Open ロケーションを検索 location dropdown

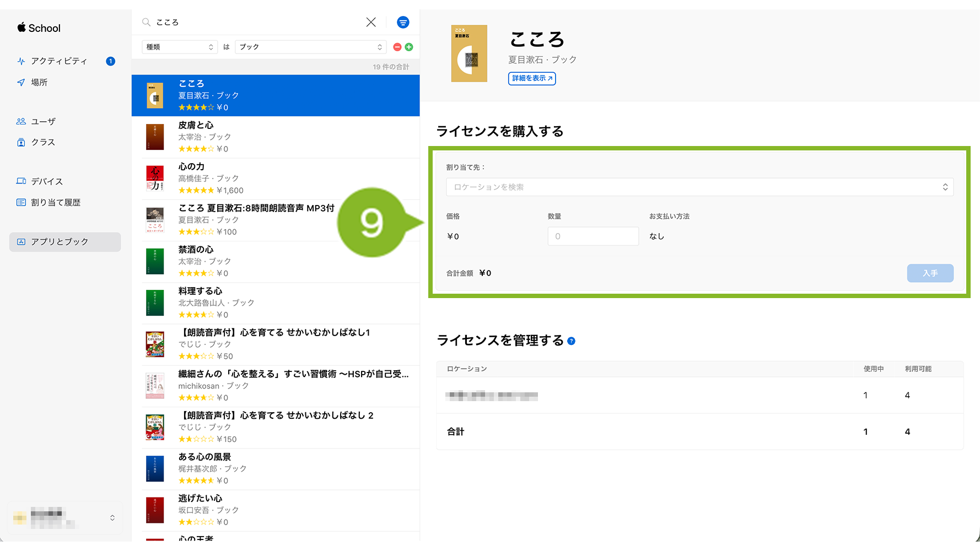699,187
